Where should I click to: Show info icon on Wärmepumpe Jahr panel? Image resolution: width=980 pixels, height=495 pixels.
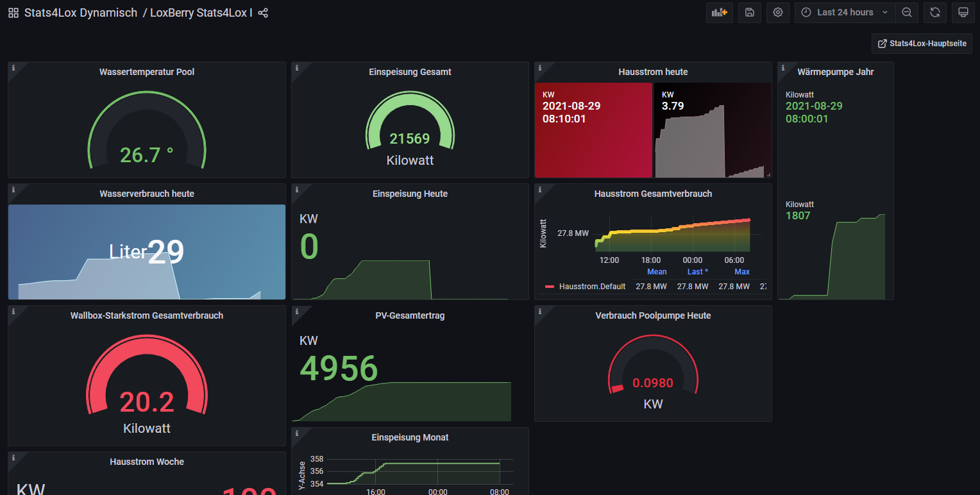(783, 67)
